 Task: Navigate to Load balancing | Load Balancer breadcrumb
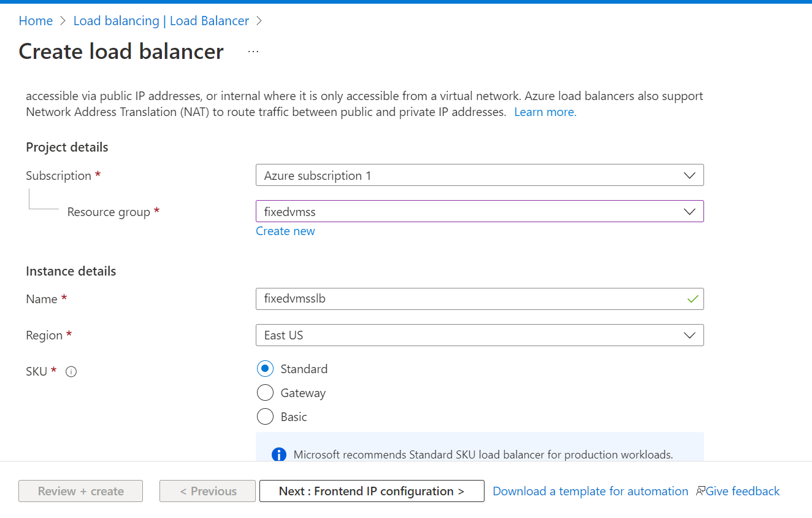pos(161,21)
